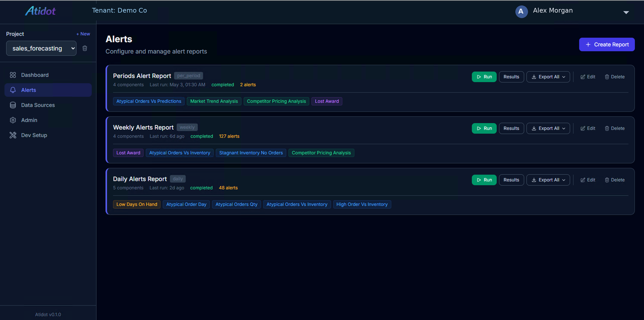
Task: Click Lost Award tag in Periods report
Action: coord(327,101)
